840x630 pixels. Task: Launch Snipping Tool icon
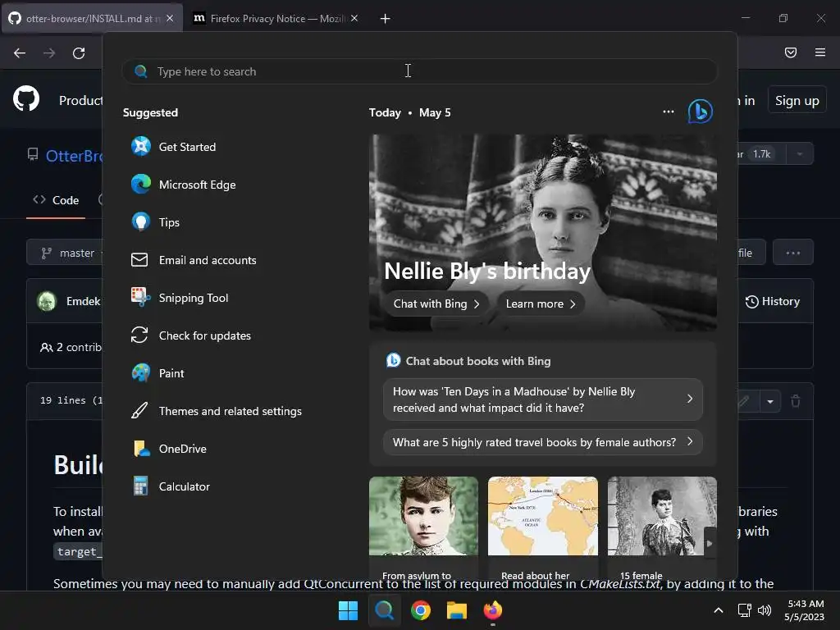pyautogui.click(x=141, y=297)
